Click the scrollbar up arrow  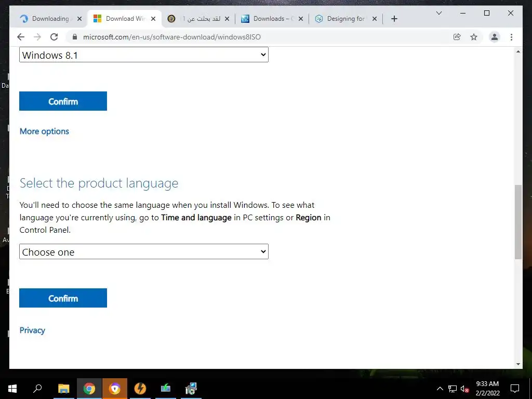518,51
